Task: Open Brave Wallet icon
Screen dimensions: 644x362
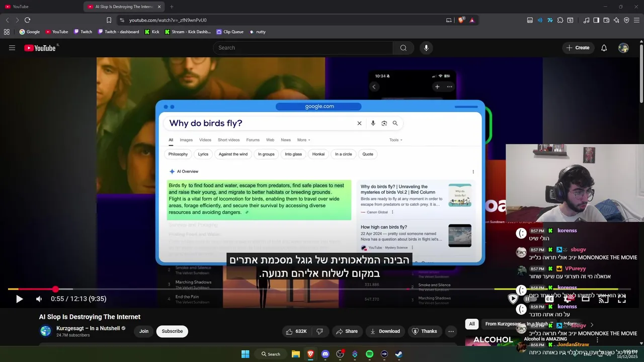Action: click(606, 20)
